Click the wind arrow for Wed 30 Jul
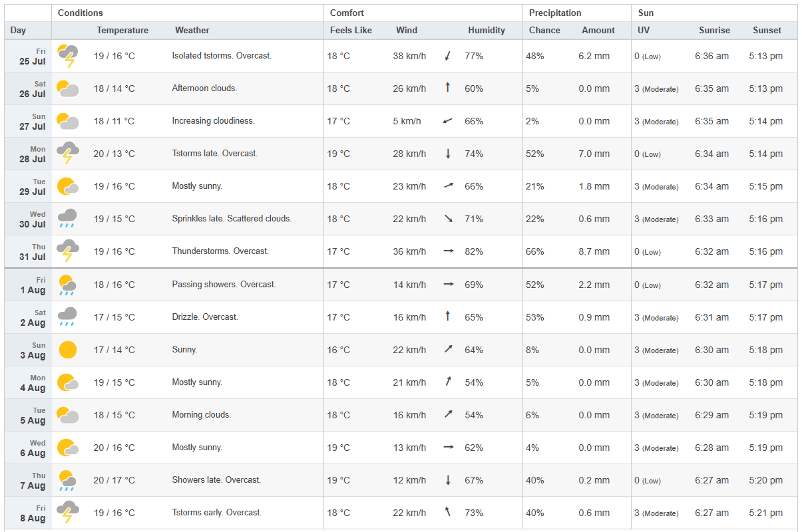Viewport: 802px width, 532px height. pos(448,219)
